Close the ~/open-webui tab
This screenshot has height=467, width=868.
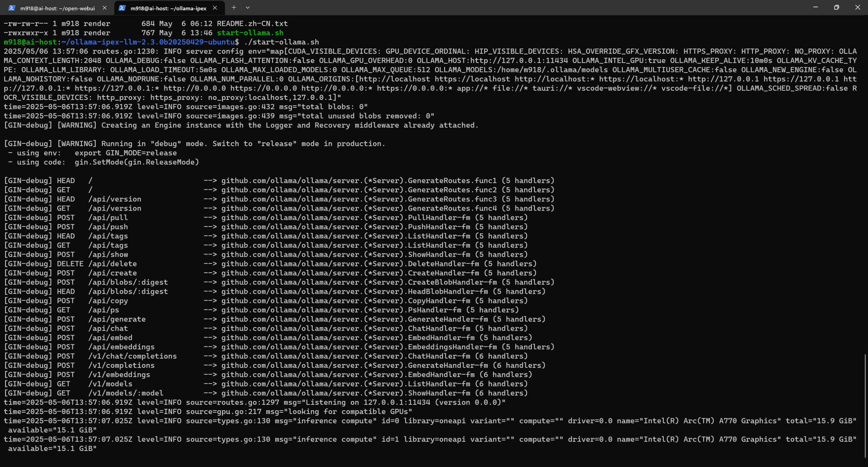(x=105, y=8)
